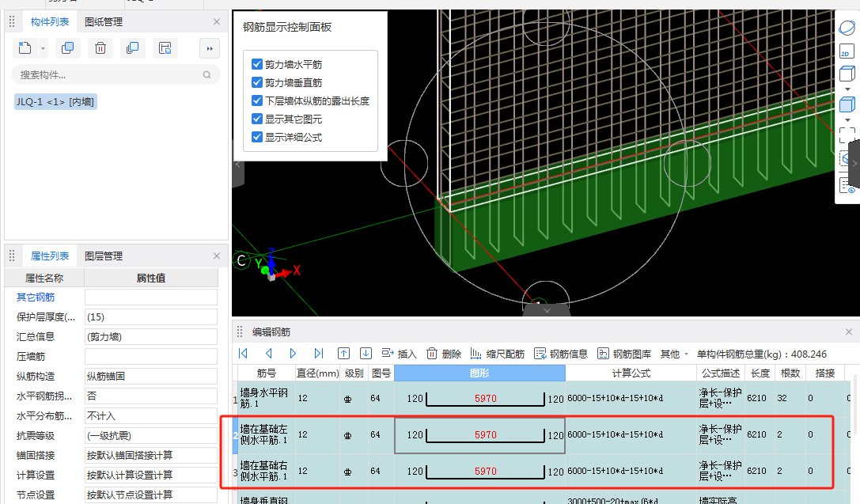The height and width of the screenshot is (504, 860).
Task: Collapse the left side panel arrow
Action: tap(237, 164)
